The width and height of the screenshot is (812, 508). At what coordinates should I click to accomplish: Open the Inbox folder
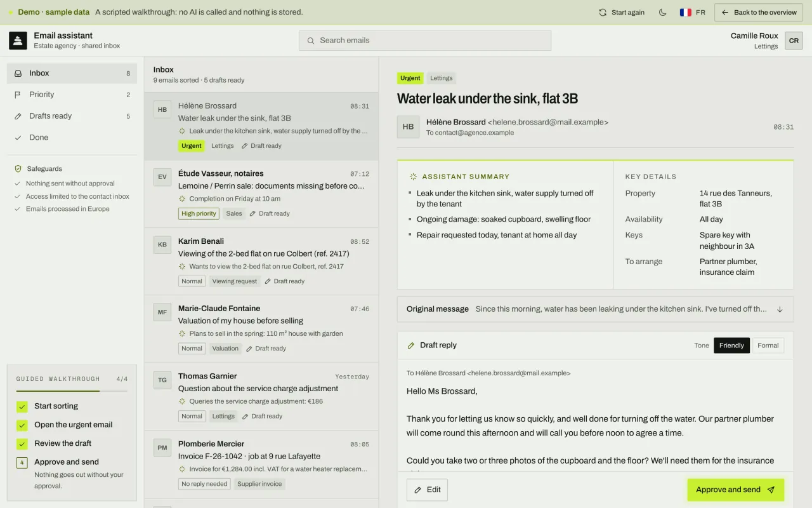point(72,73)
